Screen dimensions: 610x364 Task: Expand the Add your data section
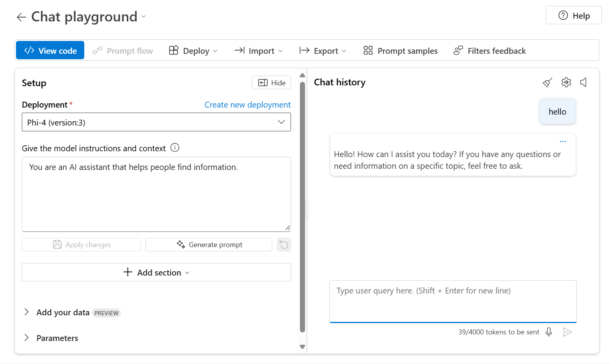pyautogui.click(x=27, y=312)
